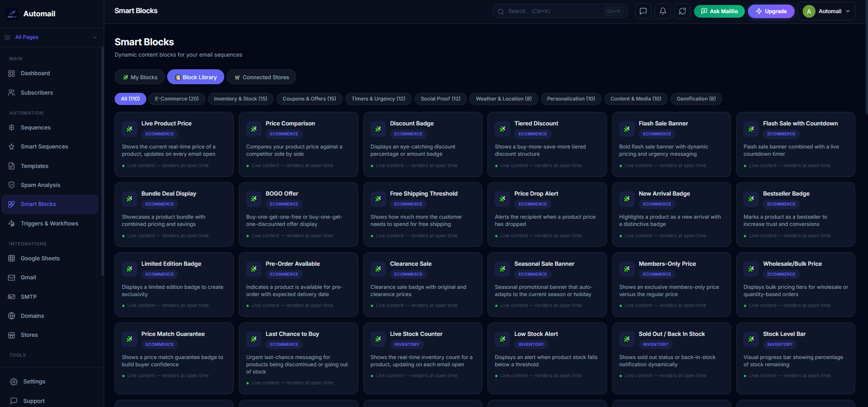Click the Dashboard sidebar icon

tap(12, 73)
